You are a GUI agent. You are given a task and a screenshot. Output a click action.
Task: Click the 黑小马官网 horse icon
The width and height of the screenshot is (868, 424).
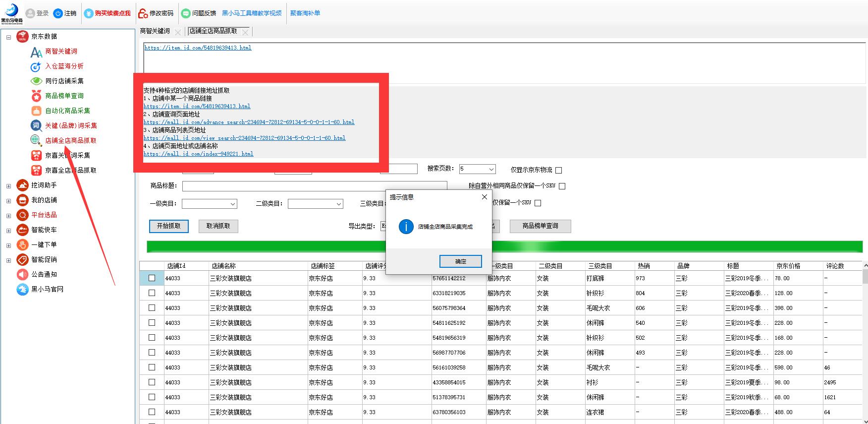click(x=22, y=289)
